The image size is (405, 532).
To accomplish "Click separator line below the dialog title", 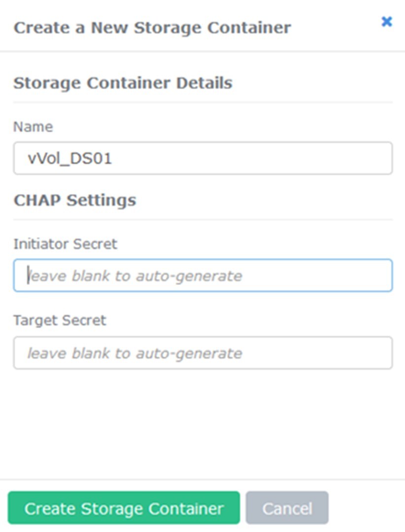I will point(202,51).
